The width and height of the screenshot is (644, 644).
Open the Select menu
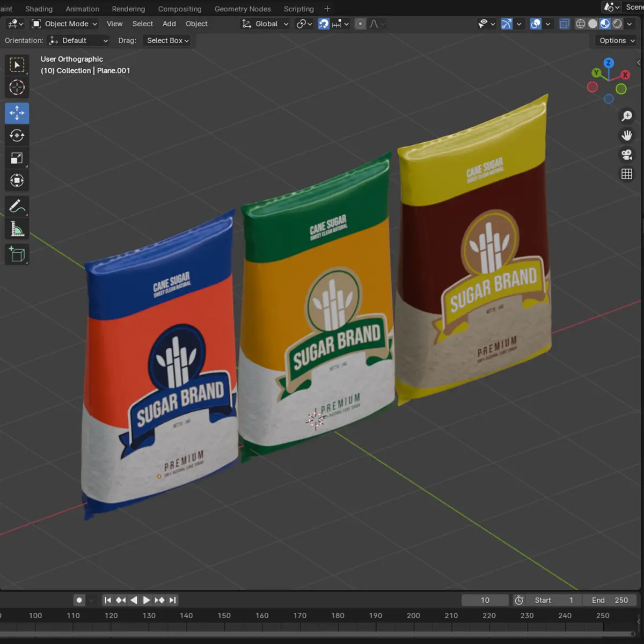click(143, 24)
